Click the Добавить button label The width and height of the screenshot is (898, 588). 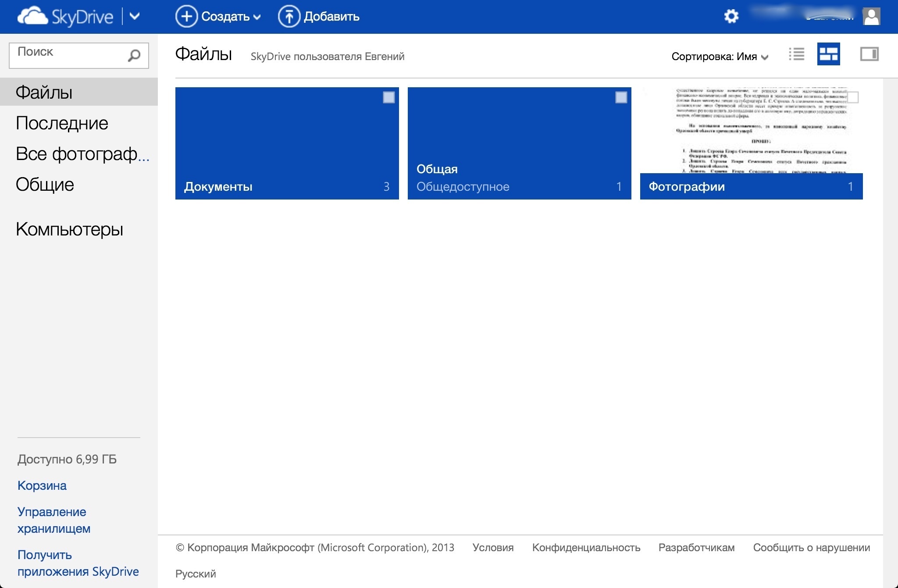click(331, 17)
